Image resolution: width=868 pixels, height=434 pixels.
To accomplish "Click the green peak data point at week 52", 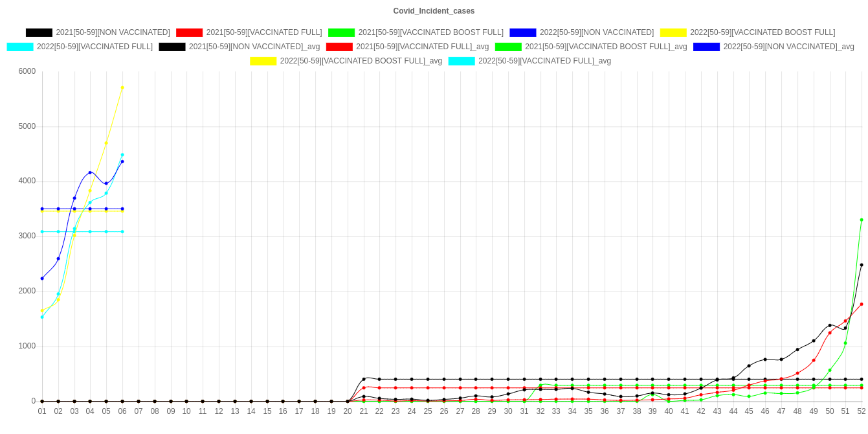I will 862,220.
